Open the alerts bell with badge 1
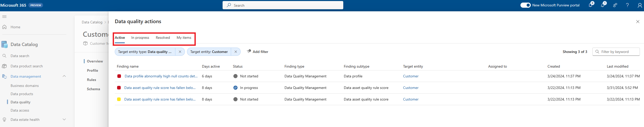The width and height of the screenshot is (644, 127). (603, 5)
